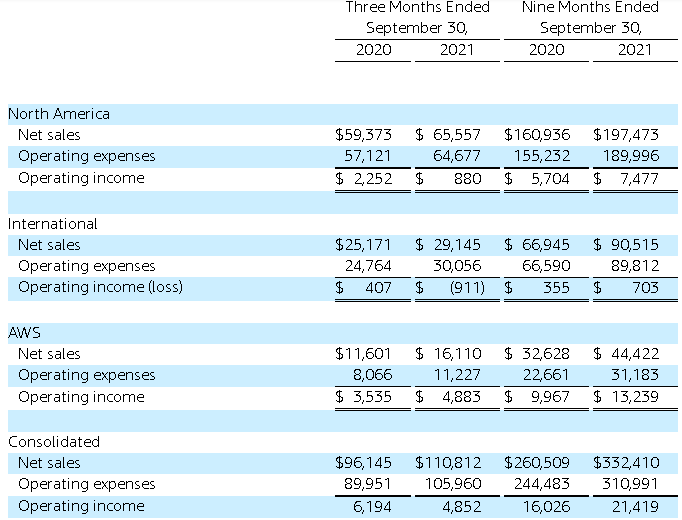Click North America operating expenses value 64,677
The height and width of the screenshot is (520, 682).
click(x=456, y=156)
